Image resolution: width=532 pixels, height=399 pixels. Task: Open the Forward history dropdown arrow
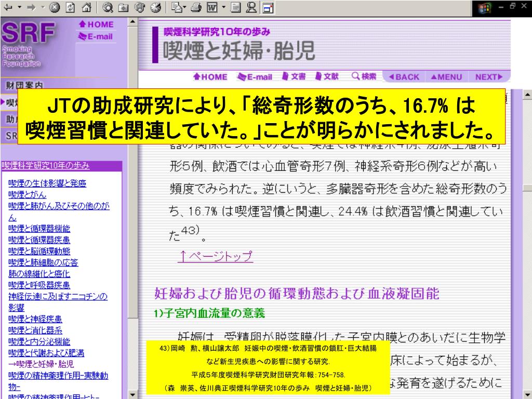43,7
